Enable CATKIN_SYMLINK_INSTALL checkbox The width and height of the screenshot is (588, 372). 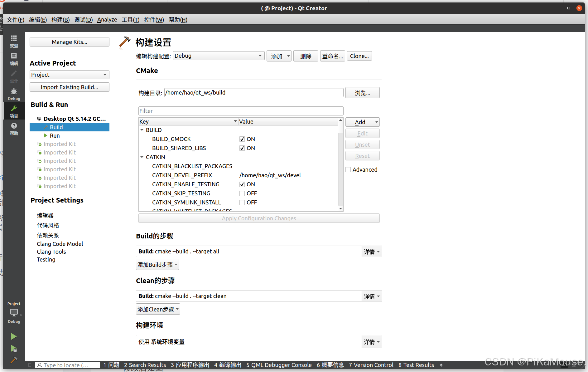click(x=242, y=203)
